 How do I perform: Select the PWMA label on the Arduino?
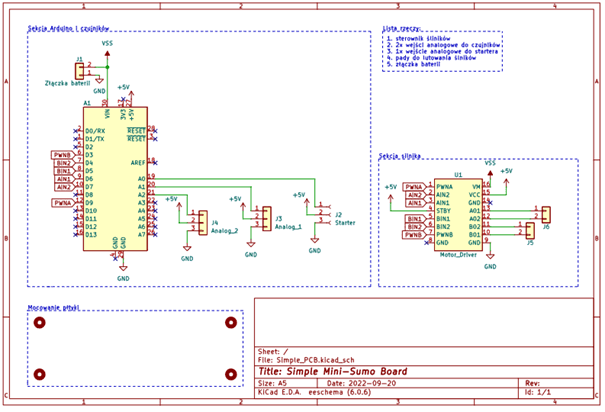61,203
